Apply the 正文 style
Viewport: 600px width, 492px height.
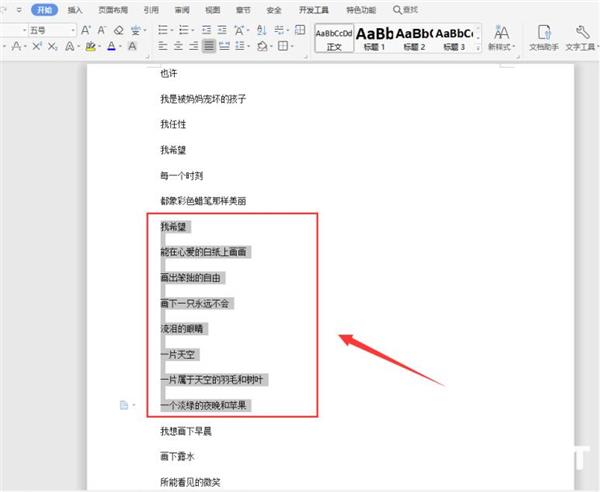pyautogui.click(x=334, y=38)
